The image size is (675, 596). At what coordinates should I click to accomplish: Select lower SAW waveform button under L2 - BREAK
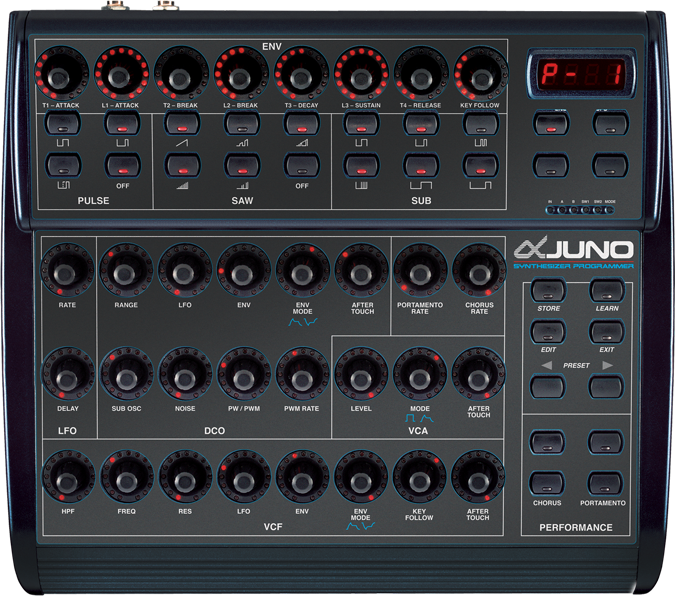click(242, 165)
